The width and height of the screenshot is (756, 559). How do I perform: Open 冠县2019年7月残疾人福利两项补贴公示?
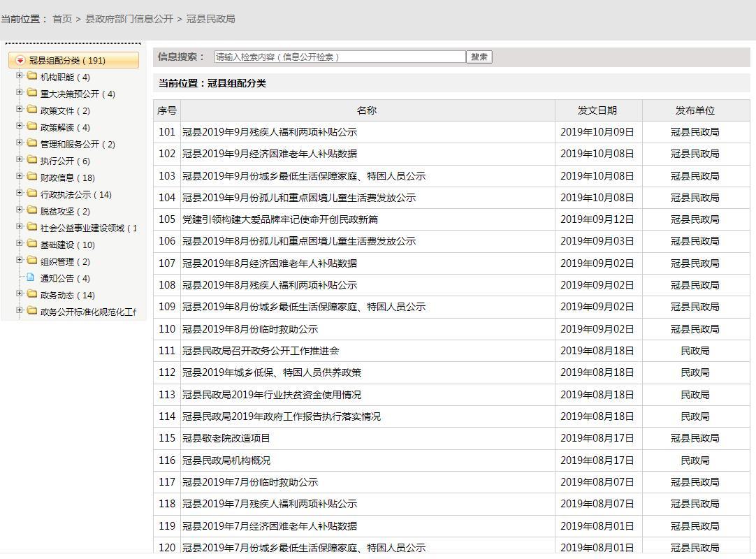coord(270,504)
